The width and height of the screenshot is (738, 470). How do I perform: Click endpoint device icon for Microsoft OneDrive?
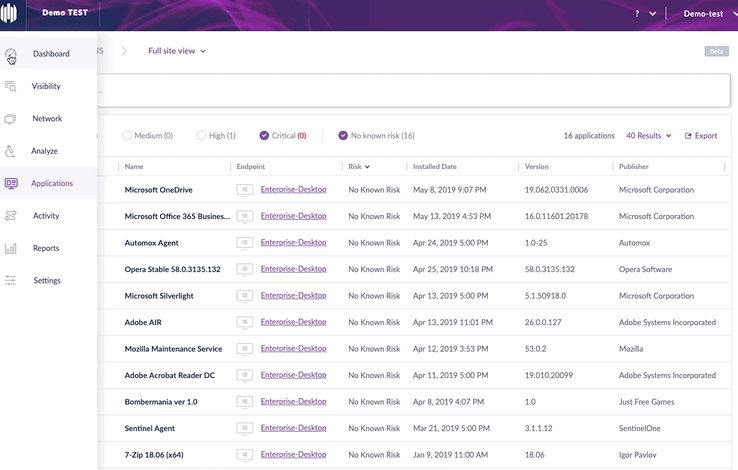tap(244, 189)
